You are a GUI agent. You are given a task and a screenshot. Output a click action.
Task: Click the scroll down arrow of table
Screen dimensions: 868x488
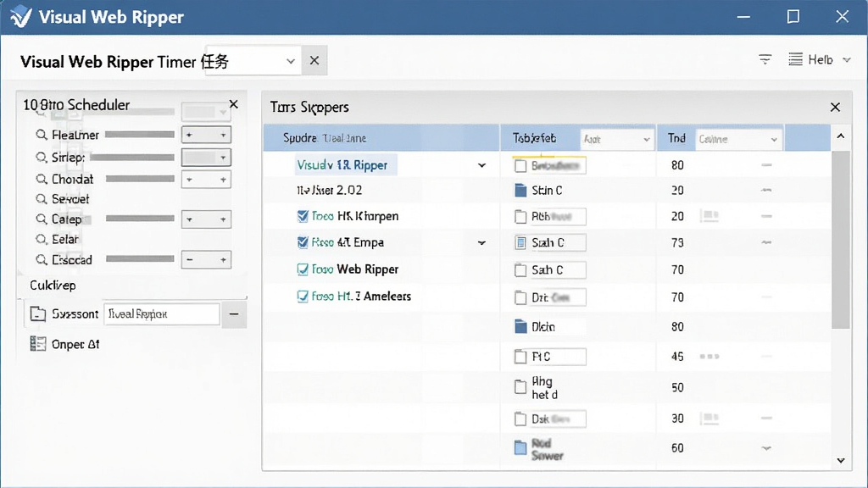[x=840, y=460]
